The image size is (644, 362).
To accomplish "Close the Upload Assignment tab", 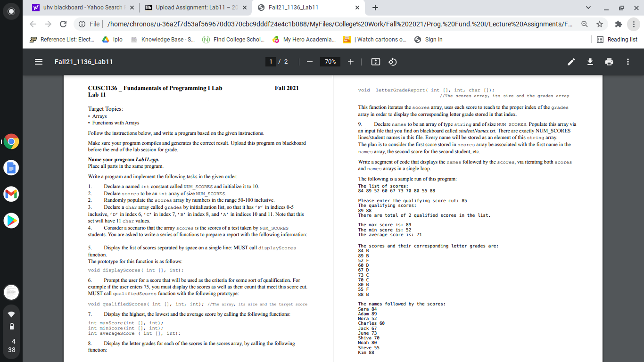I will pos(244,8).
